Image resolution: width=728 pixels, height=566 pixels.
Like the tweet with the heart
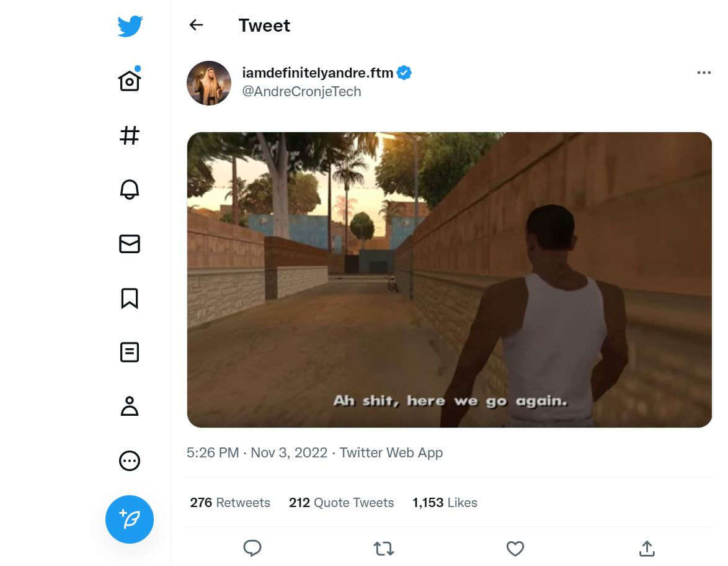(515, 549)
